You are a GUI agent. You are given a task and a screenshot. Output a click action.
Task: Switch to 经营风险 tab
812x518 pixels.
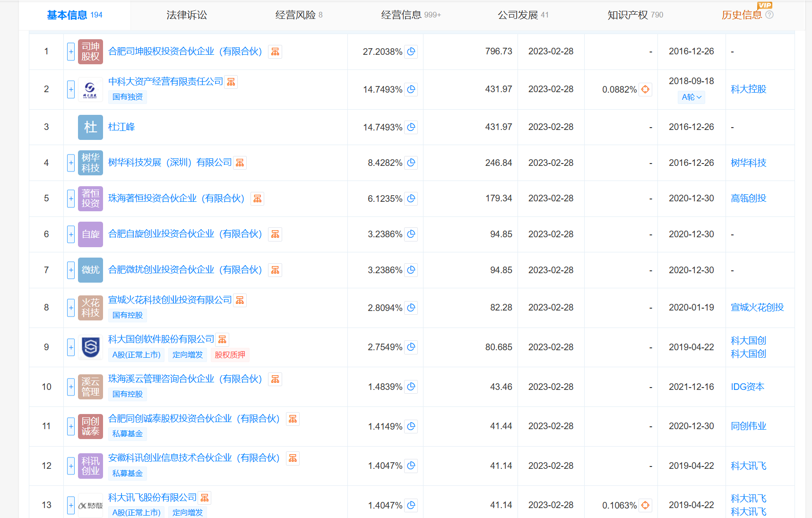click(299, 15)
